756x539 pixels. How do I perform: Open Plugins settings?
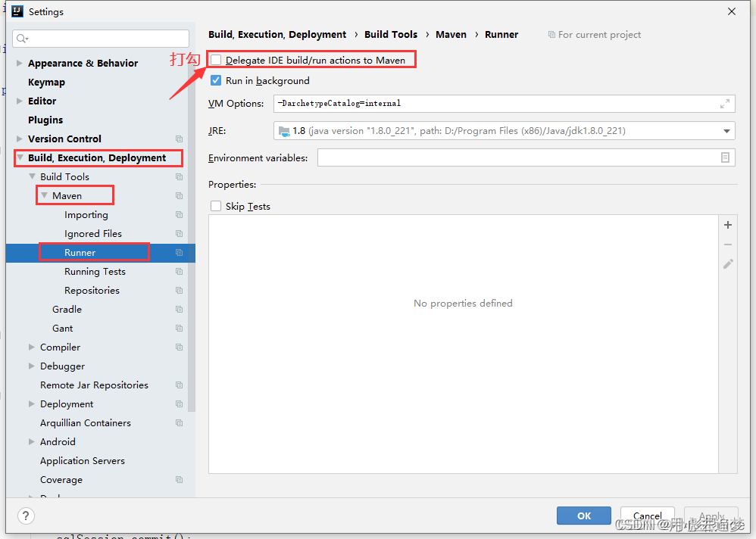coord(45,120)
